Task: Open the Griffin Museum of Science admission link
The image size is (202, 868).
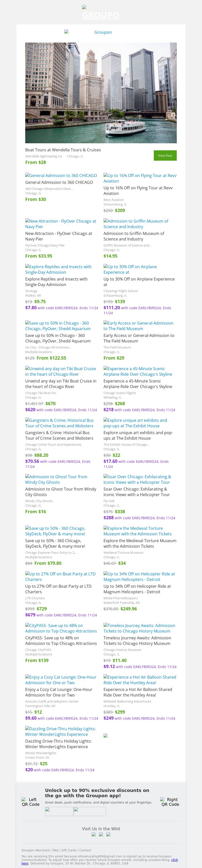Action: [x=136, y=224]
